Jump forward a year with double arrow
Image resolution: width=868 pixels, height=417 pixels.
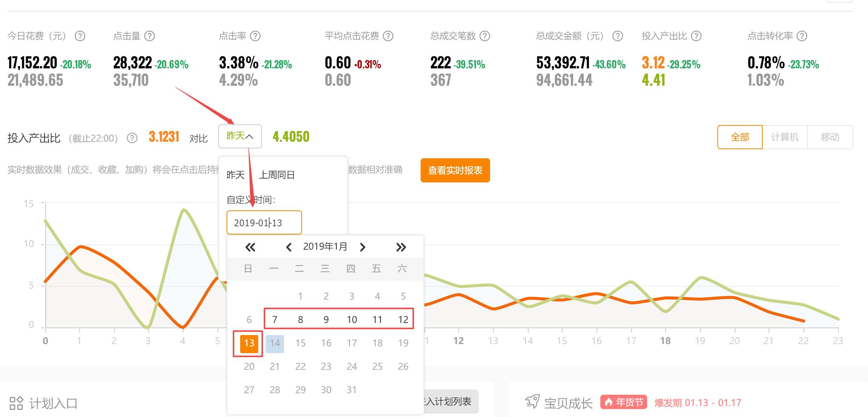401,247
